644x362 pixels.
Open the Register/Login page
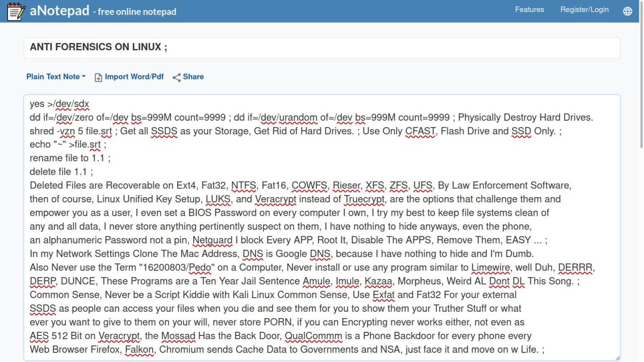[x=584, y=10]
